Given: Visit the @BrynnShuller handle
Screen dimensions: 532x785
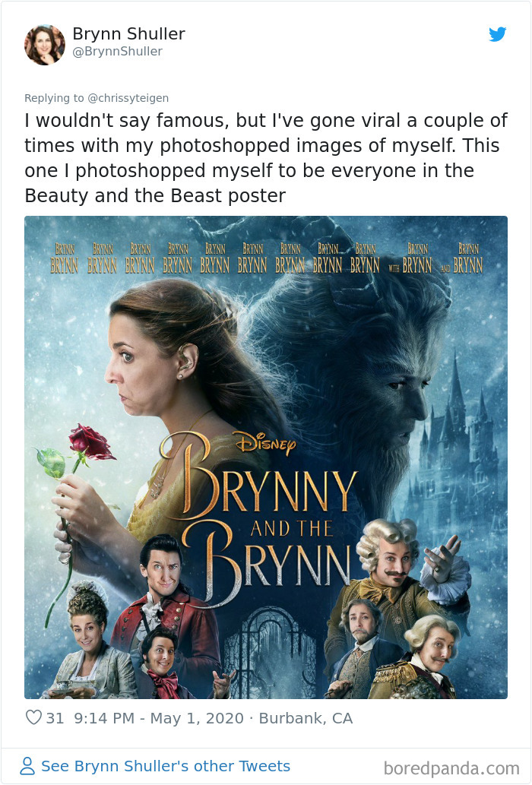Looking at the screenshot, I should (x=118, y=51).
